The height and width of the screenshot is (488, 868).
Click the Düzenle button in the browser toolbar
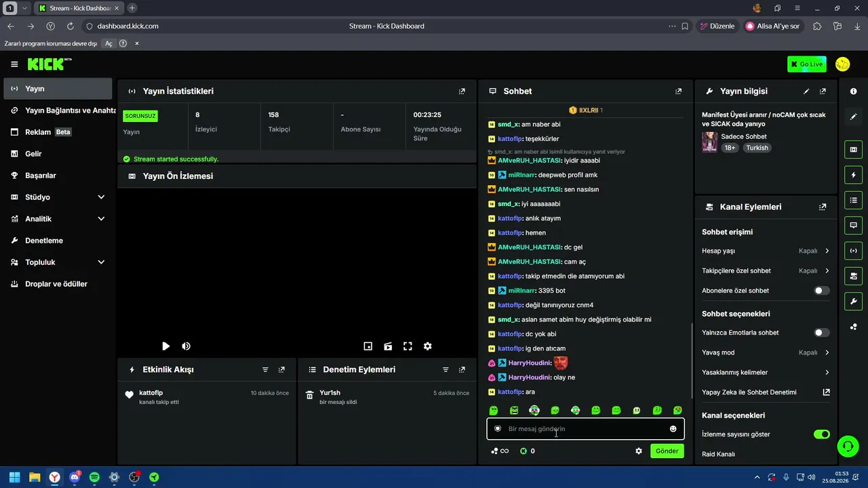pos(716,26)
